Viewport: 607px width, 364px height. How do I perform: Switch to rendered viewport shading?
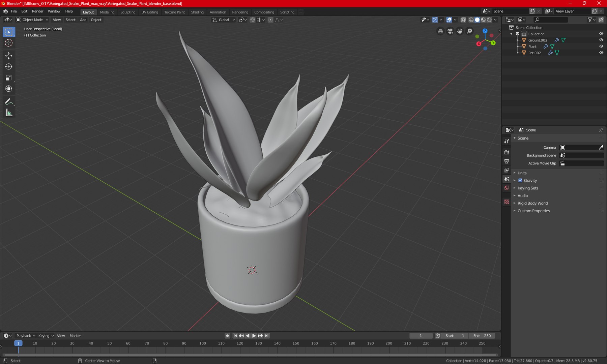(x=489, y=20)
